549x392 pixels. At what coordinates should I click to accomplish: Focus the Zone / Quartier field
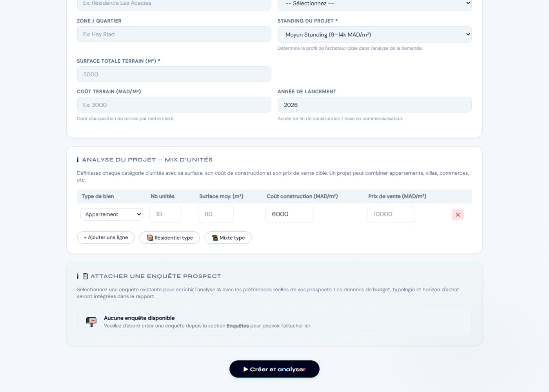point(174,34)
